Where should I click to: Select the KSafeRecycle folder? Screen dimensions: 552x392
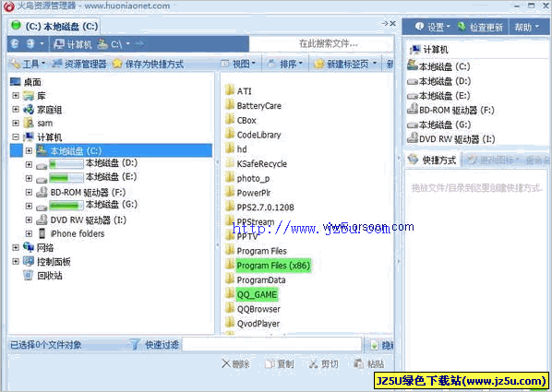(x=262, y=164)
